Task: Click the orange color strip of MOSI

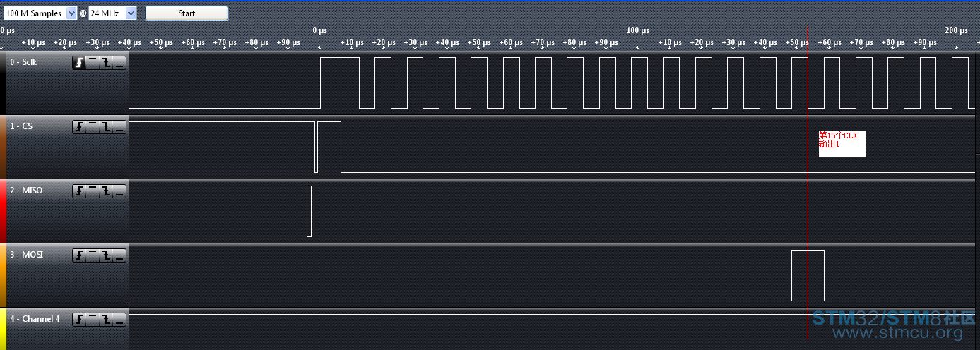Action: [3, 275]
